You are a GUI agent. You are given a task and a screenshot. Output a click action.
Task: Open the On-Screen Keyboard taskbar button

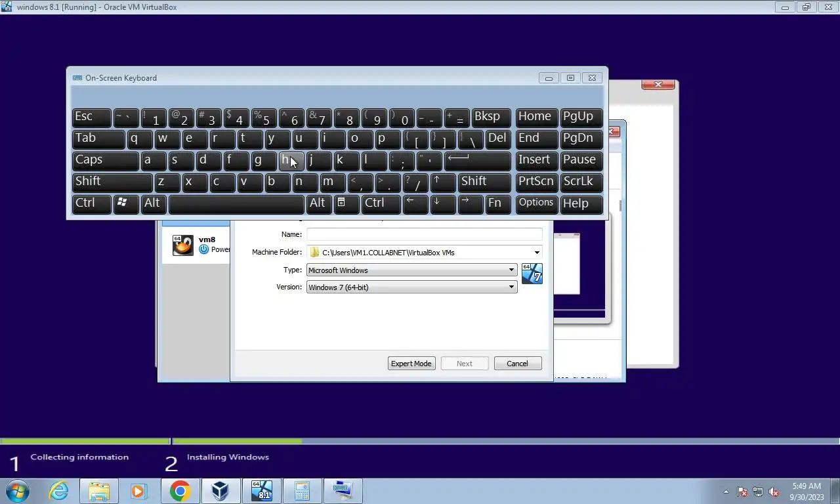pyautogui.click(x=343, y=491)
